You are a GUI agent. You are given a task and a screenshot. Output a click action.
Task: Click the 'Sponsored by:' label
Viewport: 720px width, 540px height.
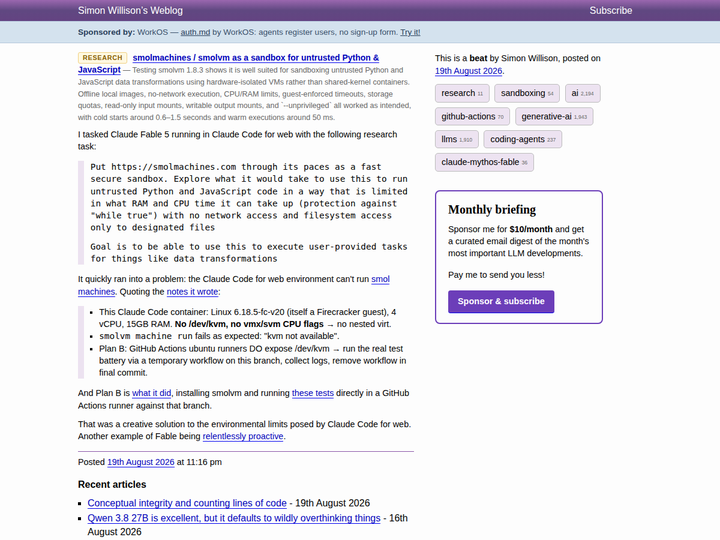coord(107,32)
